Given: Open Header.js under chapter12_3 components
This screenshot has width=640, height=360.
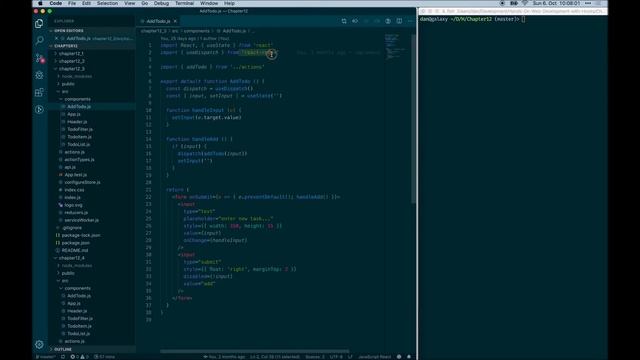Looking at the screenshot, I should pyautogui.click(x=77, y=122).
